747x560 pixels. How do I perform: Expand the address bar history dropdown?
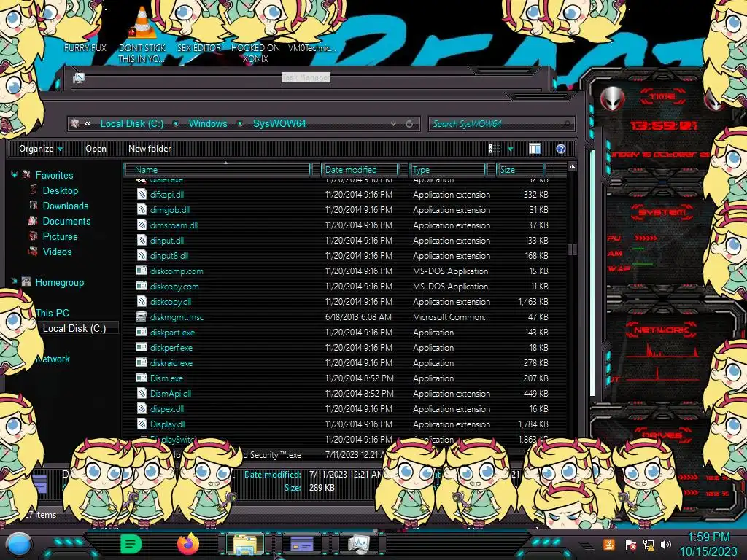pyautogui.click(x=393, y=124)
